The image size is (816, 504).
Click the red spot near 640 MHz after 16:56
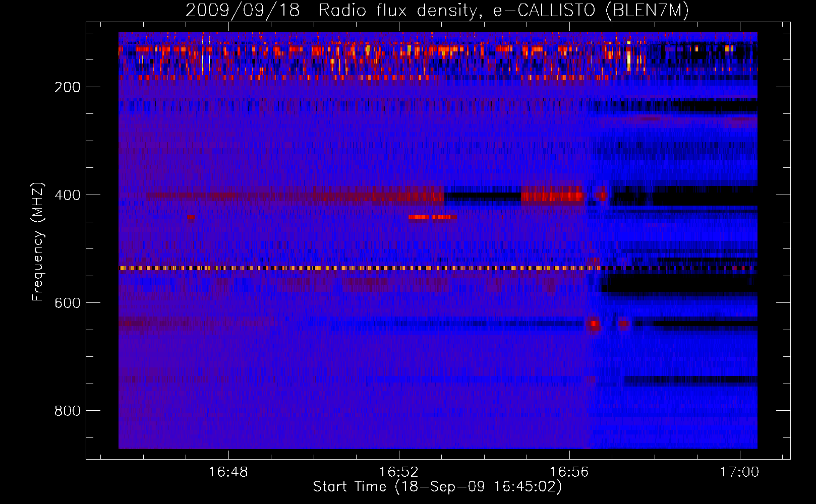[x=594, y=324]
